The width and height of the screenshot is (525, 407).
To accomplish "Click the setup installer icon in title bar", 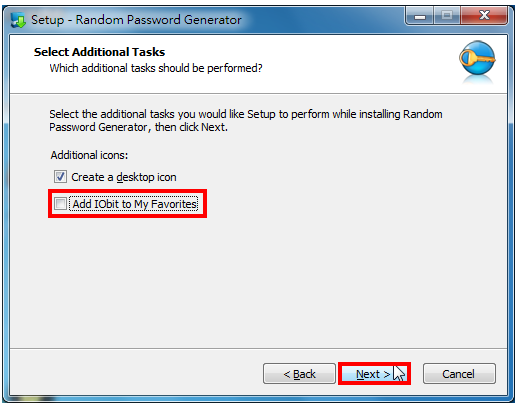I will pos(18,20).
